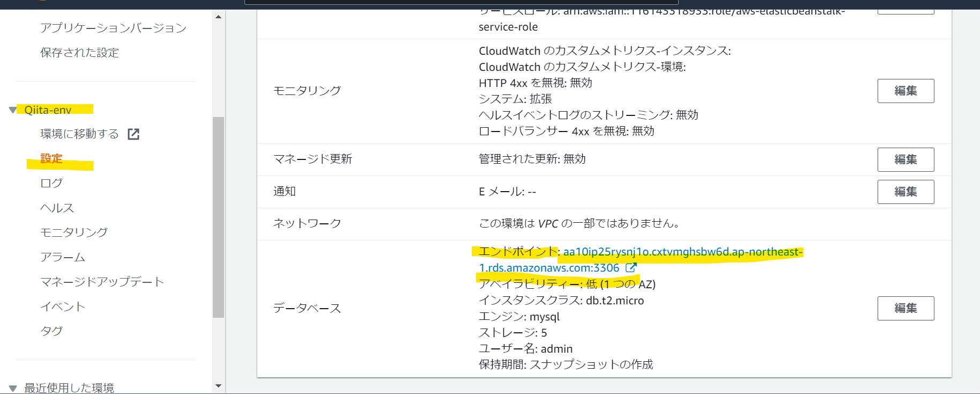Open アプリケーションバージョン in sidebar
Viewport: 980px width, 394px height.
pos(113,28)
